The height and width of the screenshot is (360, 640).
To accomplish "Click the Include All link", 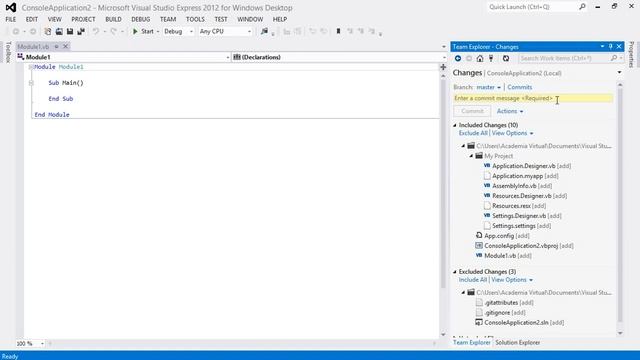I will 473,280.
